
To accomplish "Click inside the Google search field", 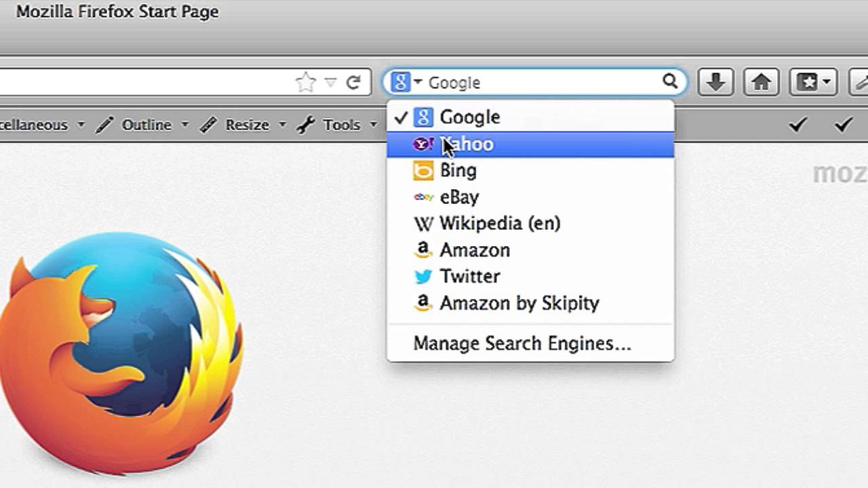I will (x=542, y=83).
